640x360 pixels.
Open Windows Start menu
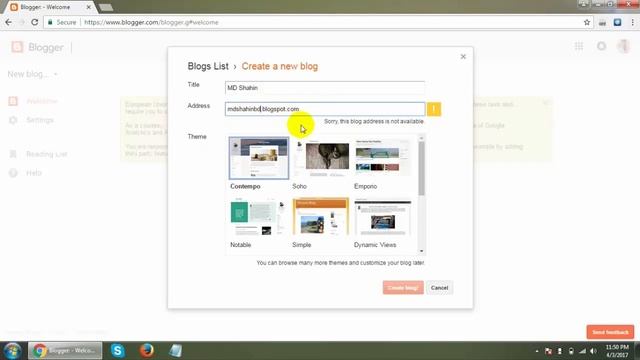click(12, 351)
